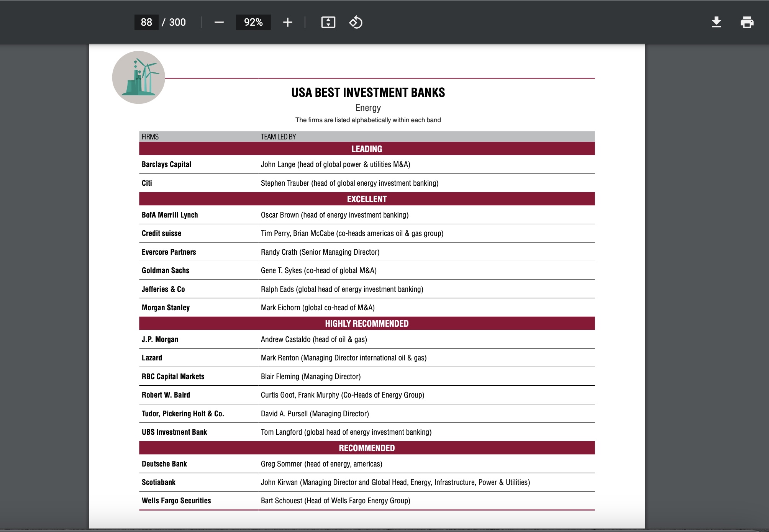Click the Wells Fargo Securities row
The height and width of the screenshot is (532, 769).
176,501
